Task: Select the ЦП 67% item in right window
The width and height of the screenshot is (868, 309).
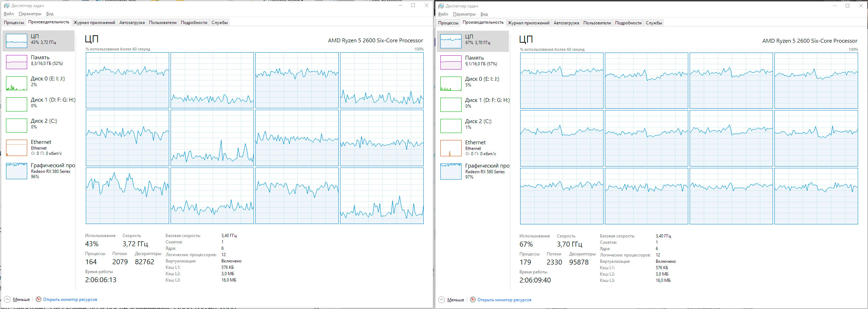Action: (x=473, y=41)
